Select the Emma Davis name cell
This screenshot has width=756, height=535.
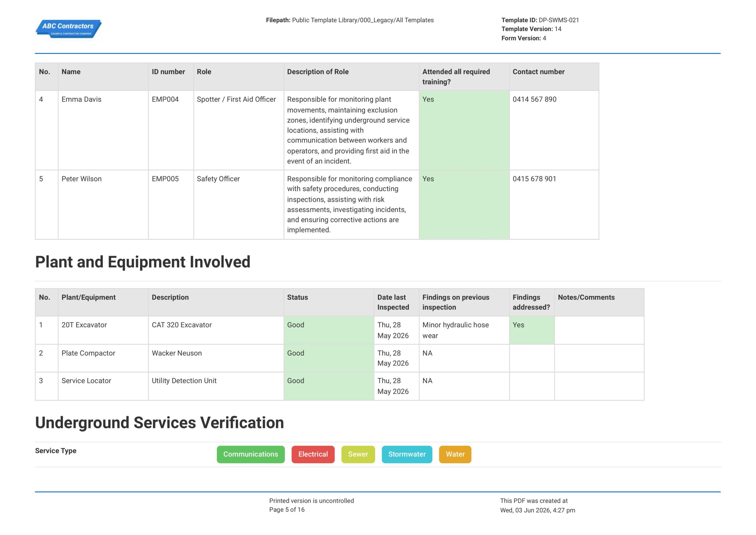(x=103, y=130)
